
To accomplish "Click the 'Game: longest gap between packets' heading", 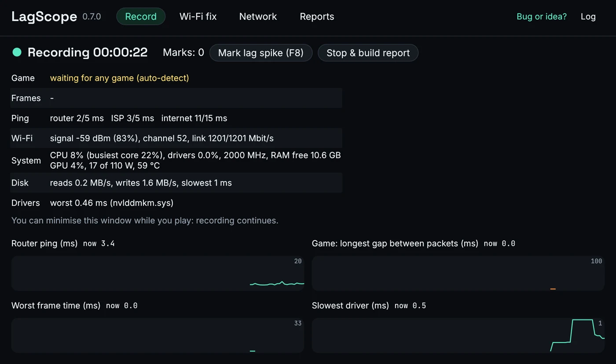I will coord(395,243).
